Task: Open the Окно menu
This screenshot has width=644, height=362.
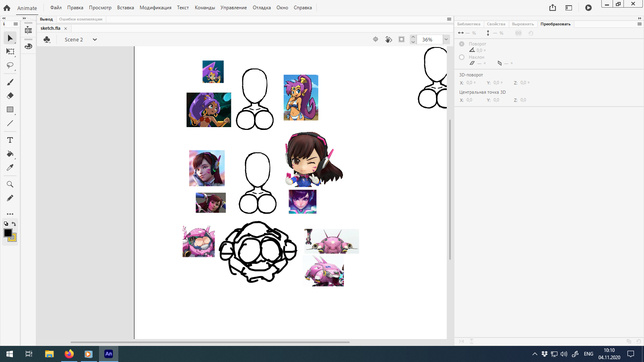Action: pos(282,8)
